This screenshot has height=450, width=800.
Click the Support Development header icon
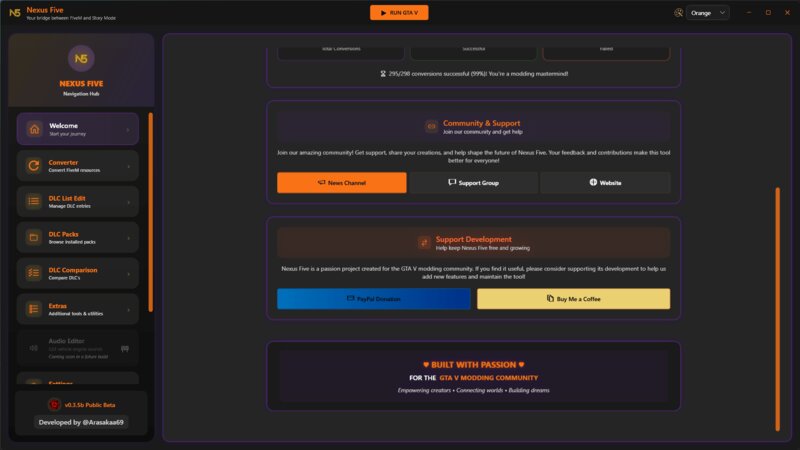coord(424,242)
